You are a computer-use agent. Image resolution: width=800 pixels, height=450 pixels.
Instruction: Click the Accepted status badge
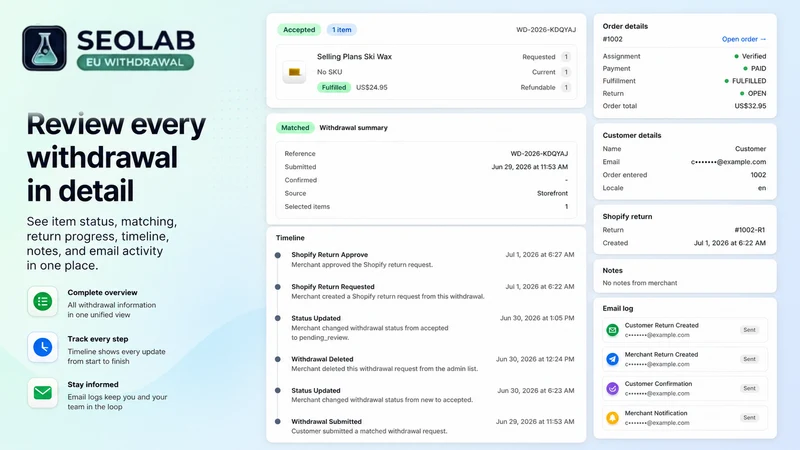pyautogui.click(x=299, y=30)
